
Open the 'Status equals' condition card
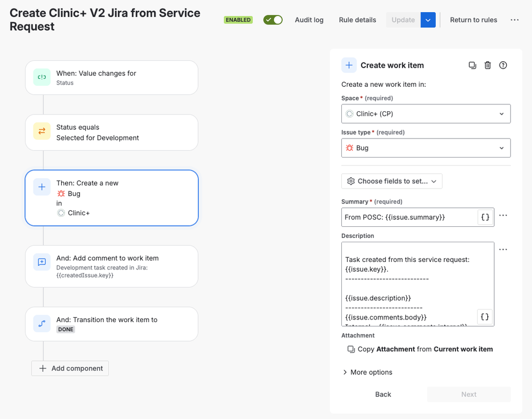coord(112,133)
